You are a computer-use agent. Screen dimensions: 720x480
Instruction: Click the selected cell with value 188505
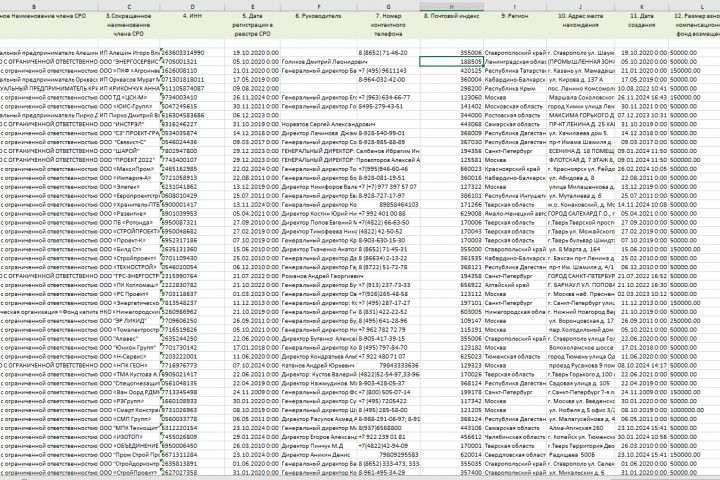point(451,62)
